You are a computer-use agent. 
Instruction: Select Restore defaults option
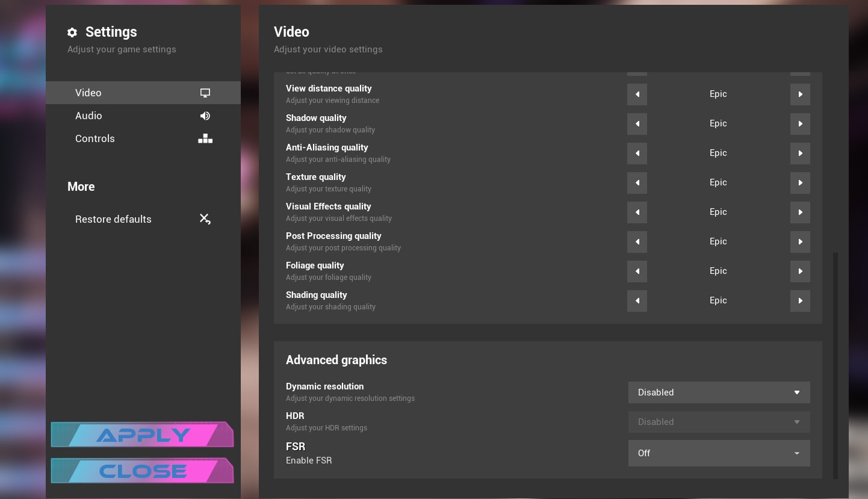point(143,219)
